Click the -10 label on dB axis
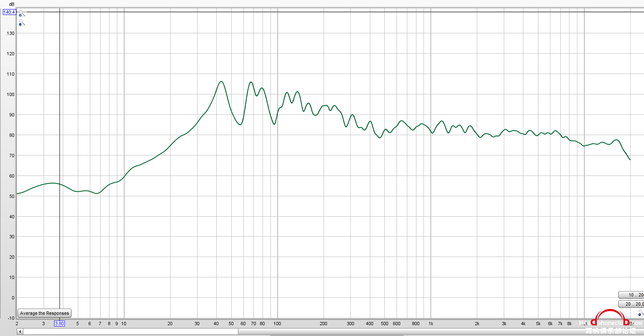The image size is (644, 336). [10, 318]
